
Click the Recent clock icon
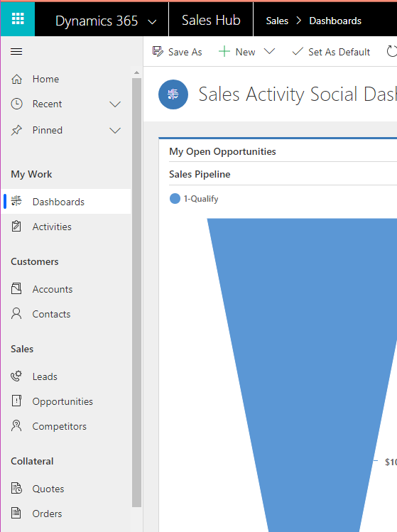tap(16, 104)
